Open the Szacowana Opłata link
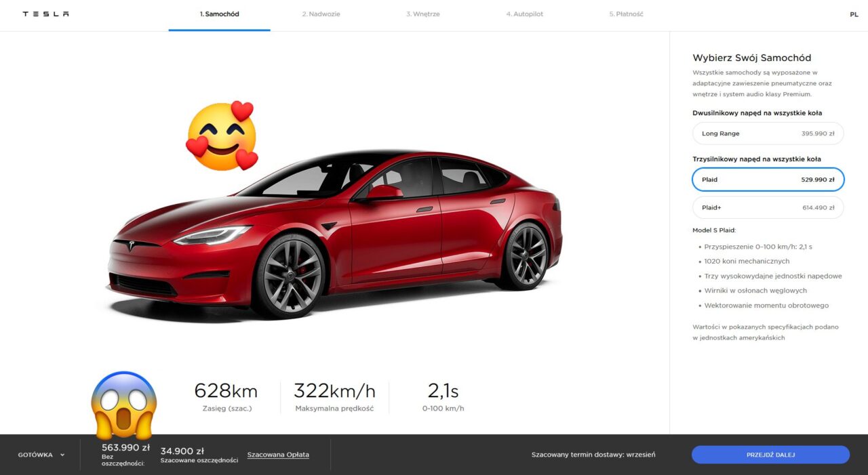The image size is (868, 475). pos(278,455)
